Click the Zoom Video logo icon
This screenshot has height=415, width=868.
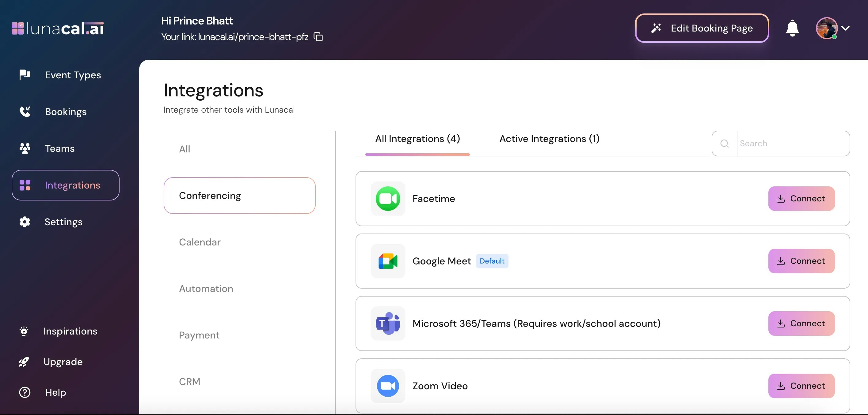(388, 386)
